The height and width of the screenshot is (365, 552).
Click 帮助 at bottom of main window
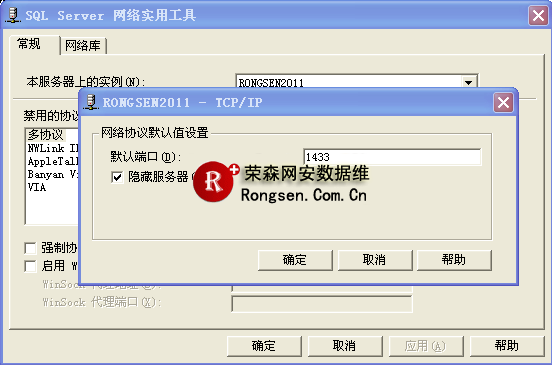(507, 346)
